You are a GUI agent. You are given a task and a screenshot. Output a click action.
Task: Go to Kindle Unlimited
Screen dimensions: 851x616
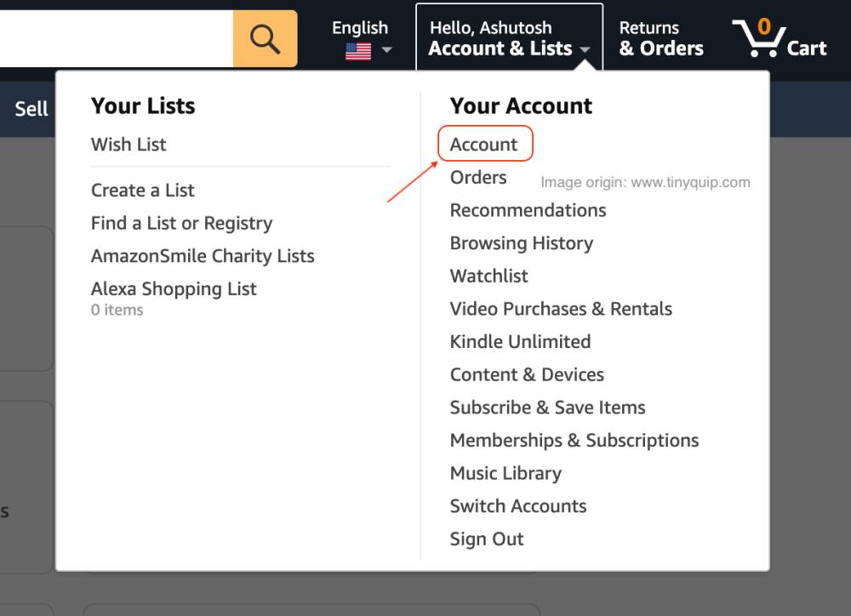tap(520, 341)
